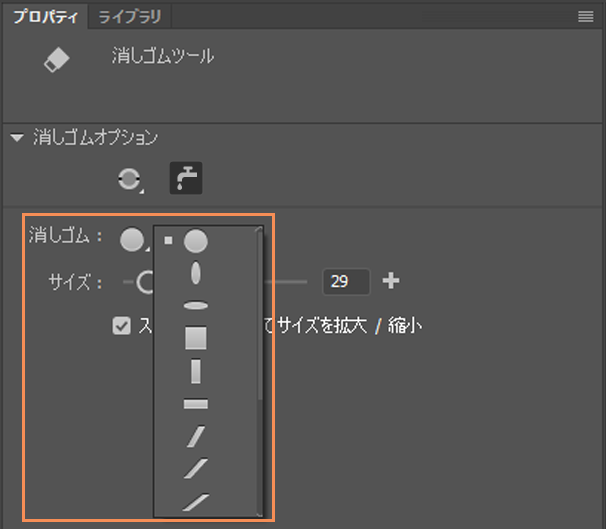Viewport: 606px width, 529px height.
Task: Open the eraser mode options button
Action: (130, 178)
